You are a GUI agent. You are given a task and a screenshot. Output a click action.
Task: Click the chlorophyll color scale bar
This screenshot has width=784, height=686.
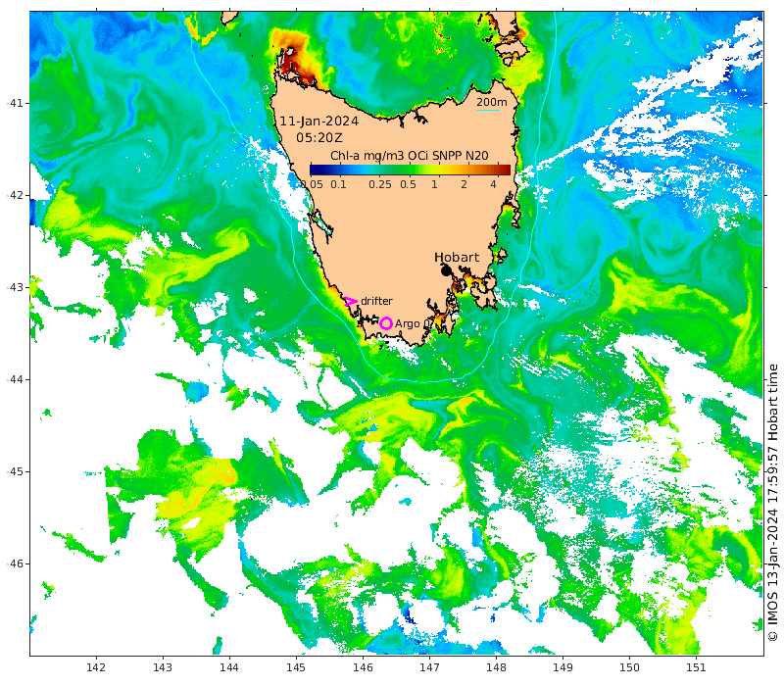pos(410,170)
